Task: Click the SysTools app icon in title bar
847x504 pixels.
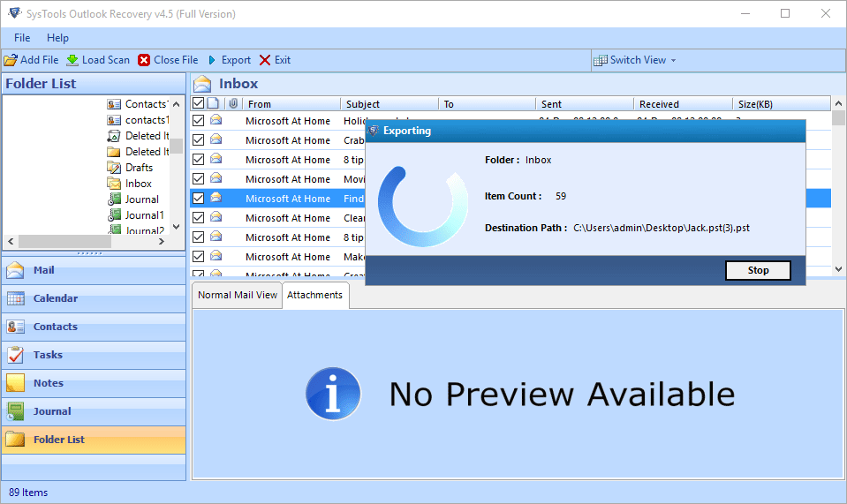Action: (15, 13)
